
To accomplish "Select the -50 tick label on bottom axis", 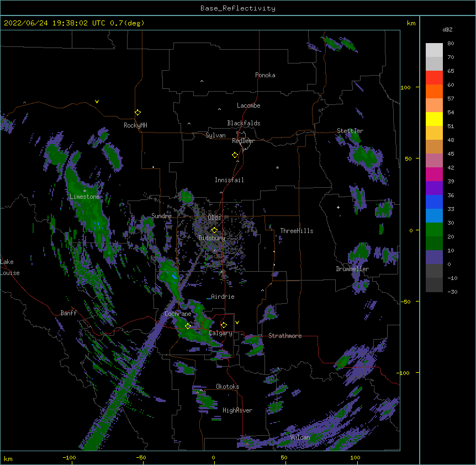I will (141, 458).
